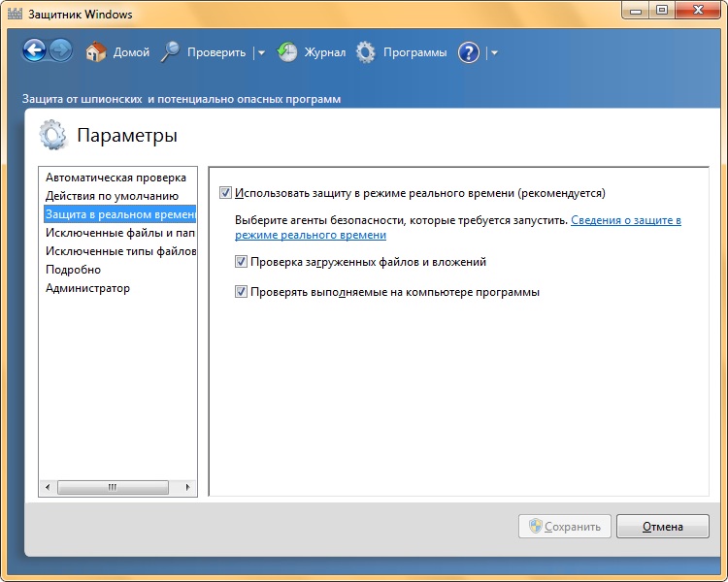Click the Scan magnifying glass icon
This screenshot has width=728, height=582.
coord(171,52)
